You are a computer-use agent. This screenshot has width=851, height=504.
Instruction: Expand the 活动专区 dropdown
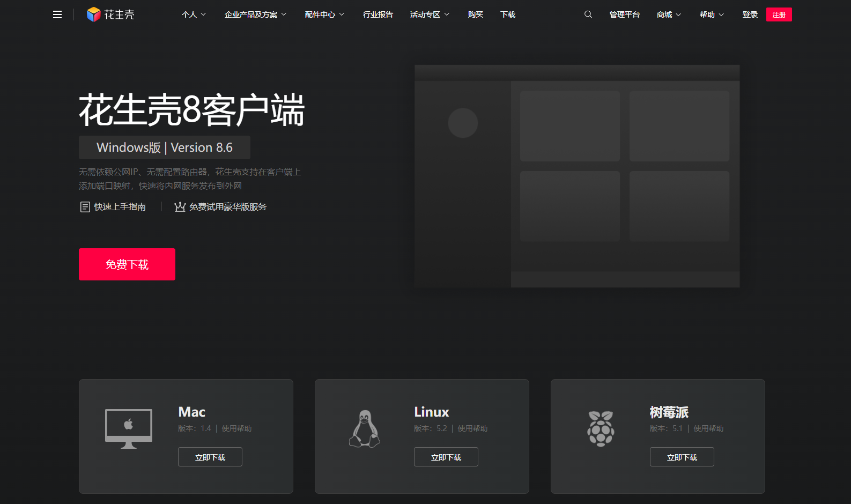[430, 14]
